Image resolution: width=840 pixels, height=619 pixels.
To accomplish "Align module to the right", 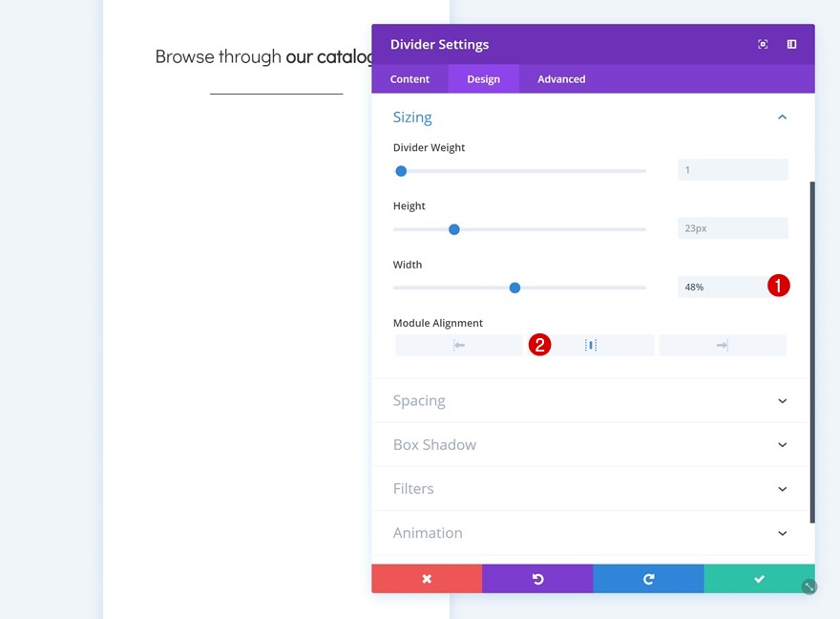I will pos(722,345).
